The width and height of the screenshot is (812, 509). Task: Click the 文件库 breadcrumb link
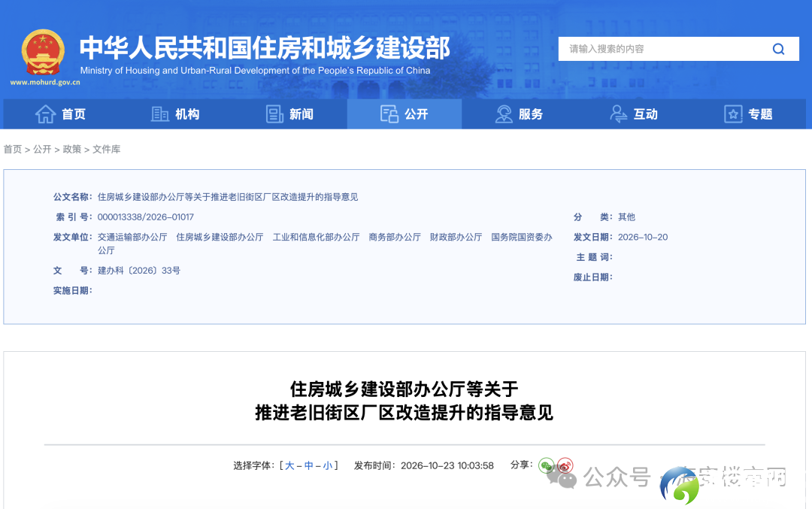point(107,149)
